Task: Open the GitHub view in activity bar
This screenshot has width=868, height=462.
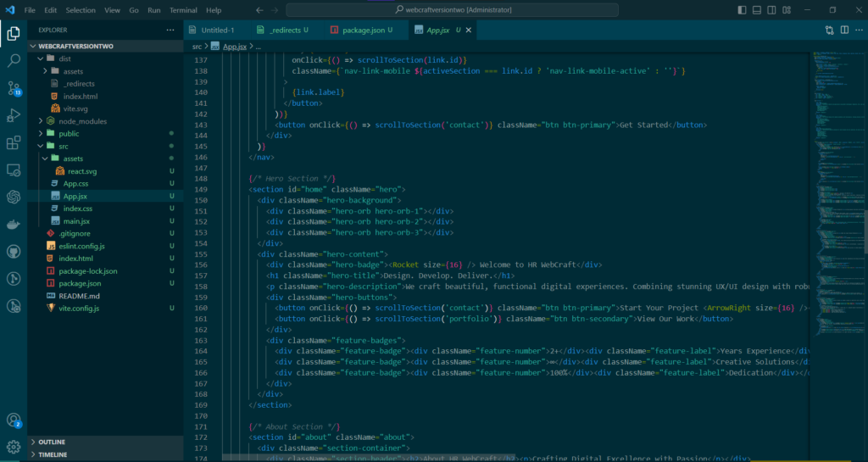Action: tap(14, 252)
